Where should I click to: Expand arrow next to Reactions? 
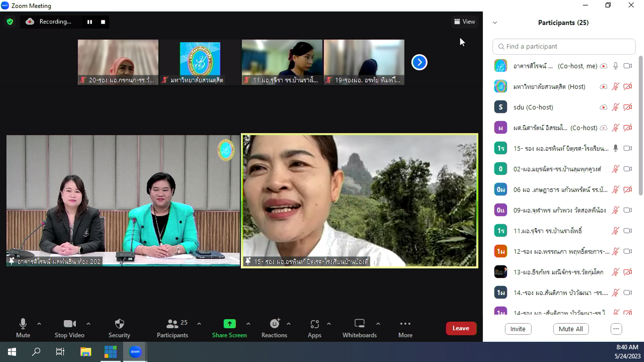(288, 324)
